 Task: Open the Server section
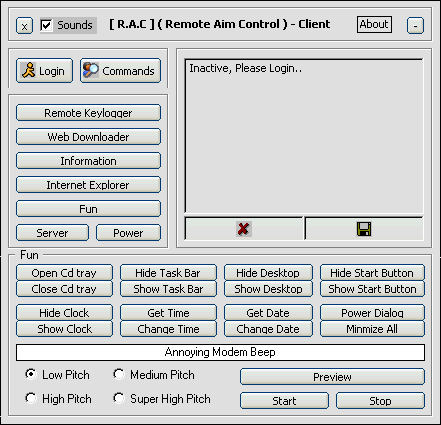(x=52, y=233)
